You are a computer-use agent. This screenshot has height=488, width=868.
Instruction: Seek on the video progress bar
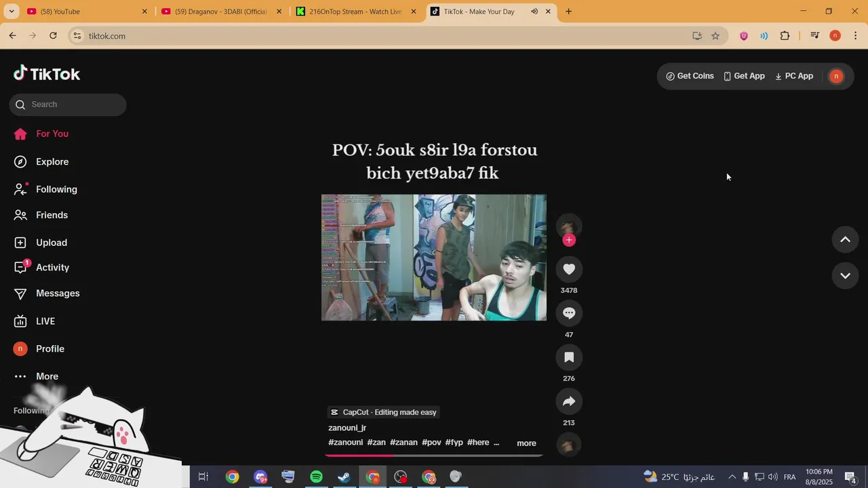pyautogui.click(x=434, y=455)
